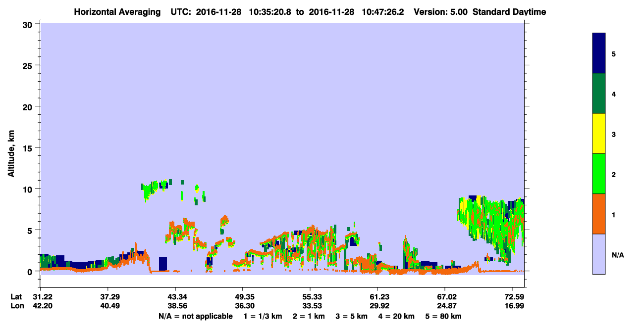
Task: Click the dark blue level 5 colorbar segment
Action: tap(599, 53)
